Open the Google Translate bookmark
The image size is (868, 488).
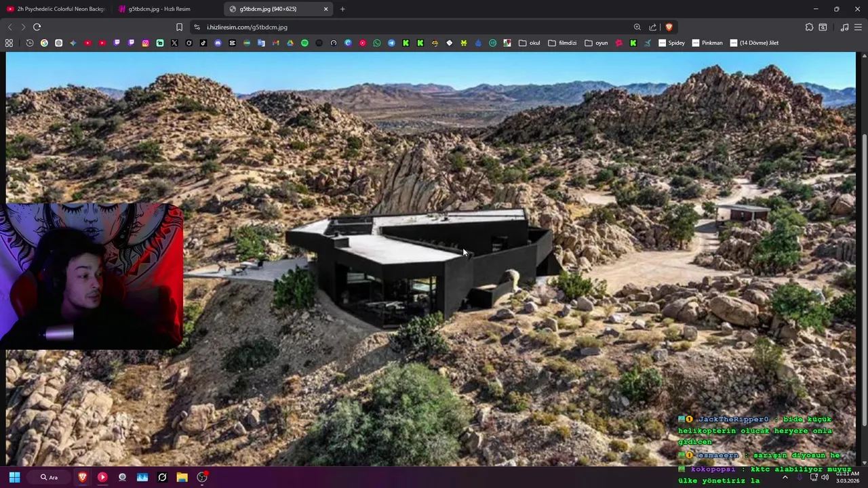261,43
